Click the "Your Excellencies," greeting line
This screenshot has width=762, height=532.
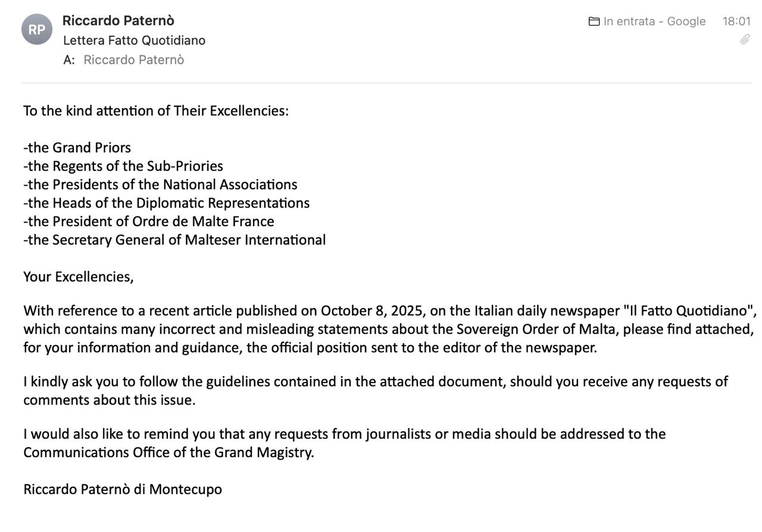pos(79,277)
